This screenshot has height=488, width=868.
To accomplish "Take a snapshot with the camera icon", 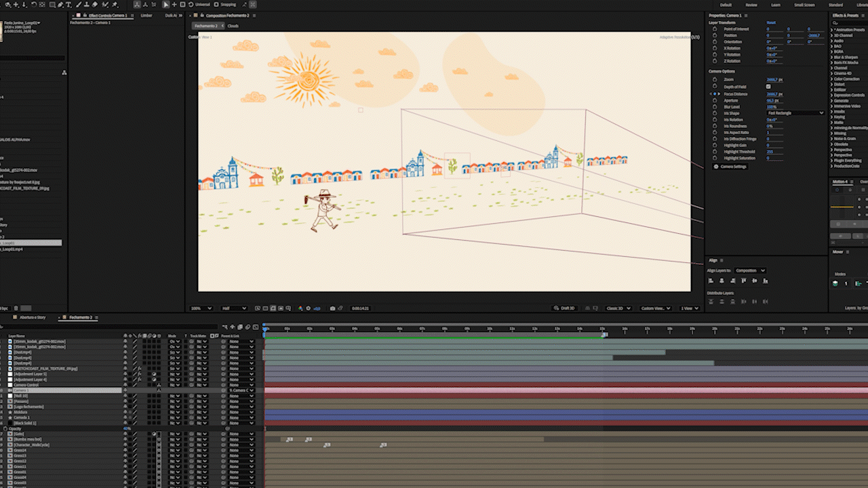I will 332,308.
